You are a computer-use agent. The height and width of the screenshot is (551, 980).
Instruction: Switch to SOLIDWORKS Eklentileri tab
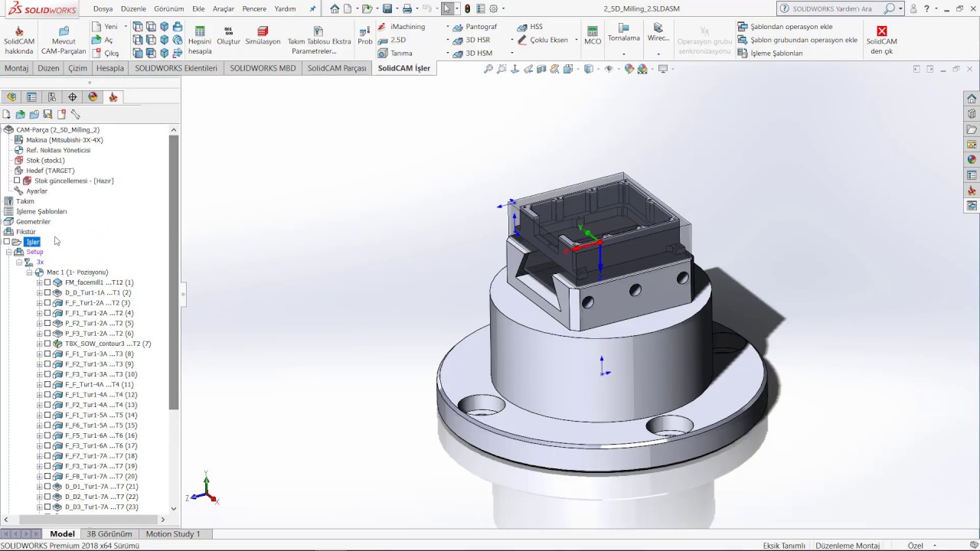[176, 68]
